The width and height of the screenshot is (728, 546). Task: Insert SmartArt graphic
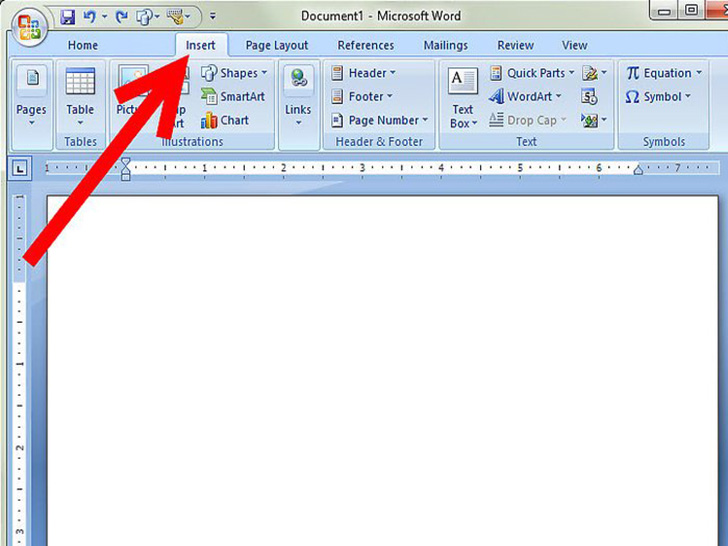pos(233,97)
